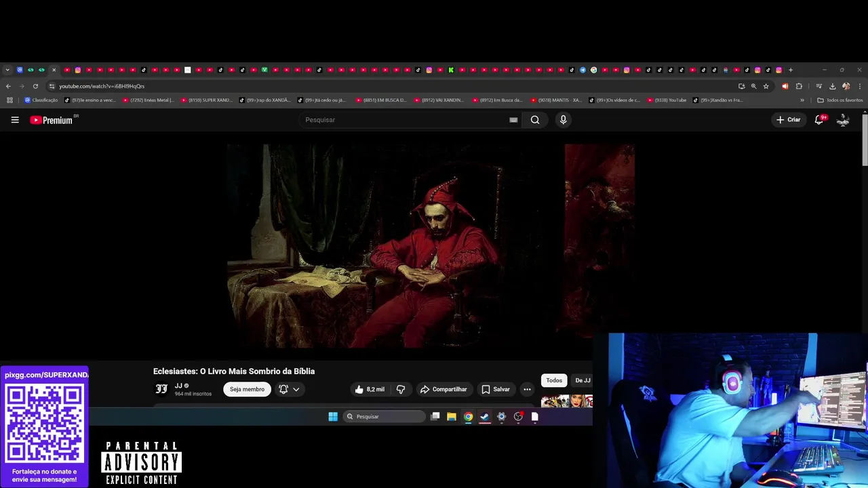Click the install/cast screen icon in address bar
The width and height of the screenshot is (868, 488).
click(741, 86)
